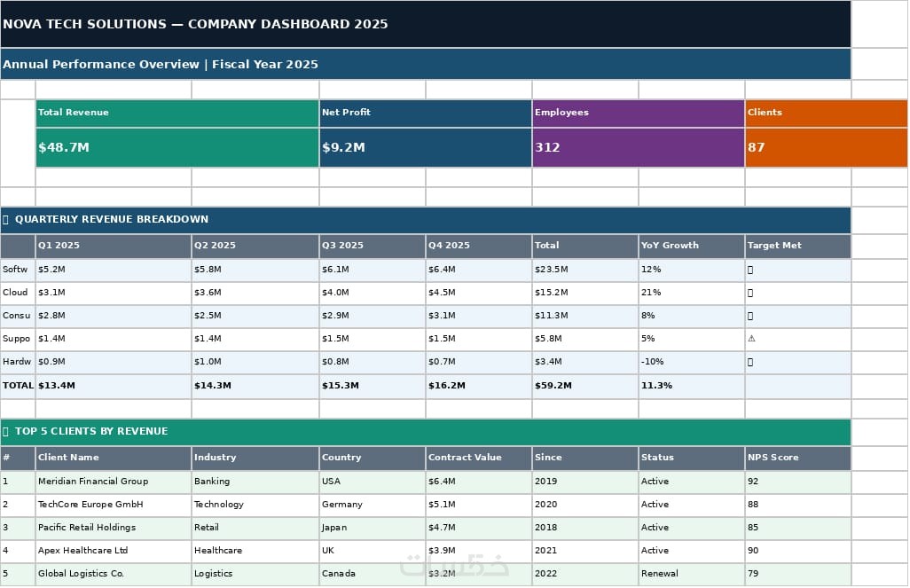This screenshot has width=910, height=588.
Task: Click the NPS Score column header
Action: point(798,458)
